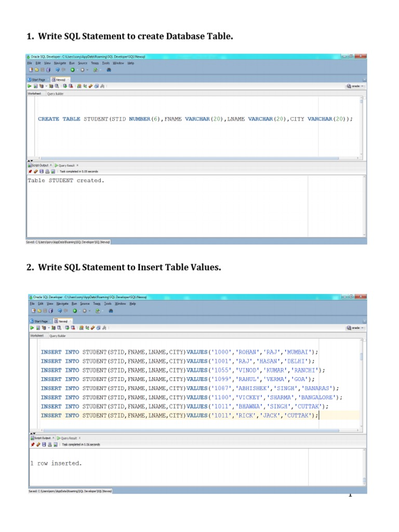
Task: Save output icon in Table STUDENT created panel
Action: [x=42, y=171]
